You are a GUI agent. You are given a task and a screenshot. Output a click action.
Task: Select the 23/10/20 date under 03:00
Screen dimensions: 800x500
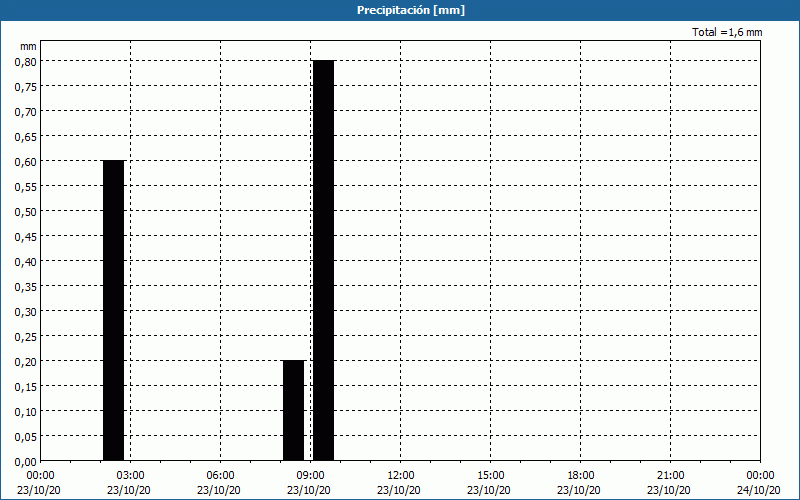[129, 490]
